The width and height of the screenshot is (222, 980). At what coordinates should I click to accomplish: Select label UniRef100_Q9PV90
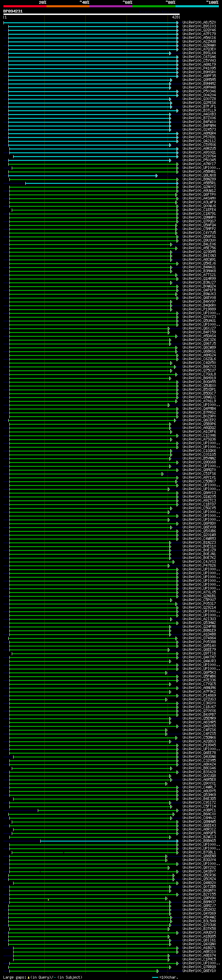coord(199,898)
